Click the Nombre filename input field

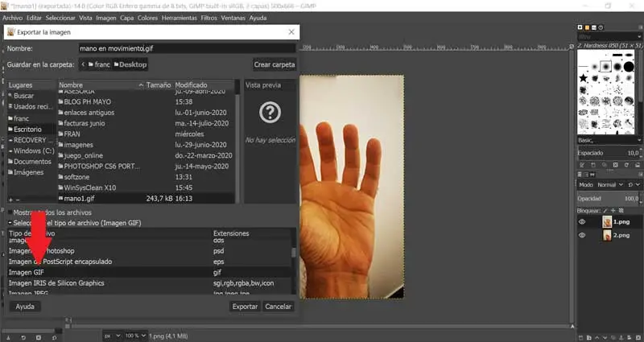coord(188,48)
